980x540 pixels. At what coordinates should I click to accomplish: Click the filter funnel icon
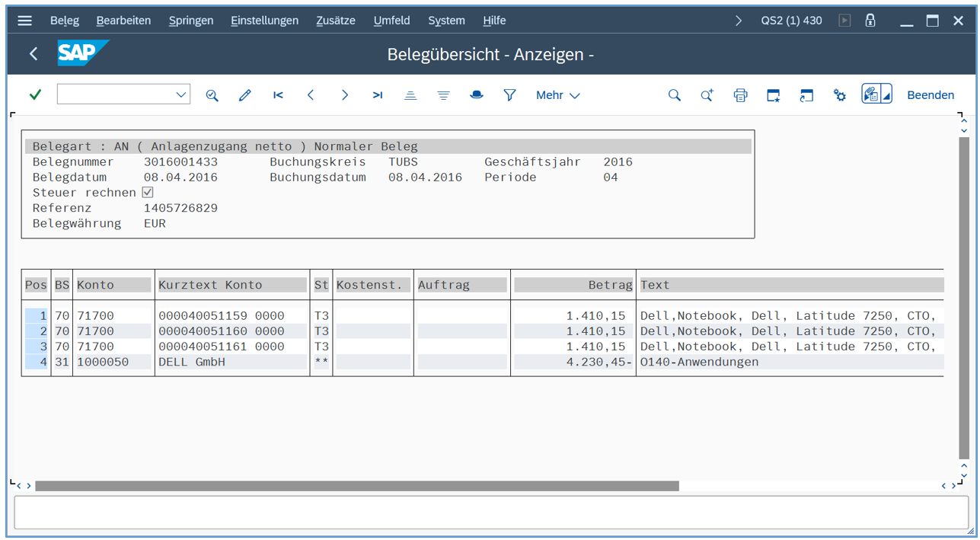click(x=509, y=95)
